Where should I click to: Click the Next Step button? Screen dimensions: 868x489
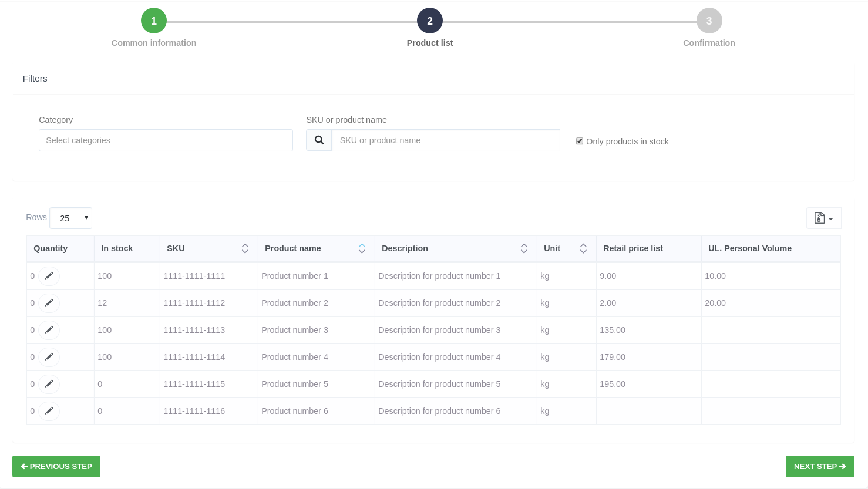(x=820, y=466)
